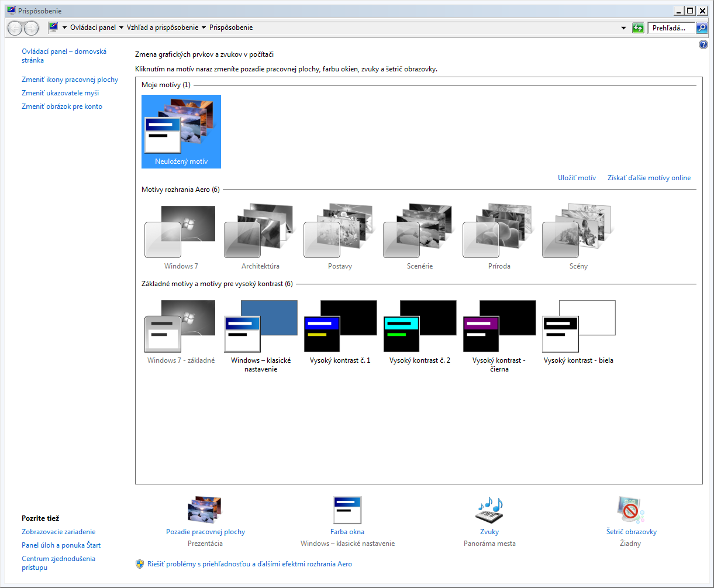
Task: Click the Prezentácia background label
Action: [x=205, y=544]
